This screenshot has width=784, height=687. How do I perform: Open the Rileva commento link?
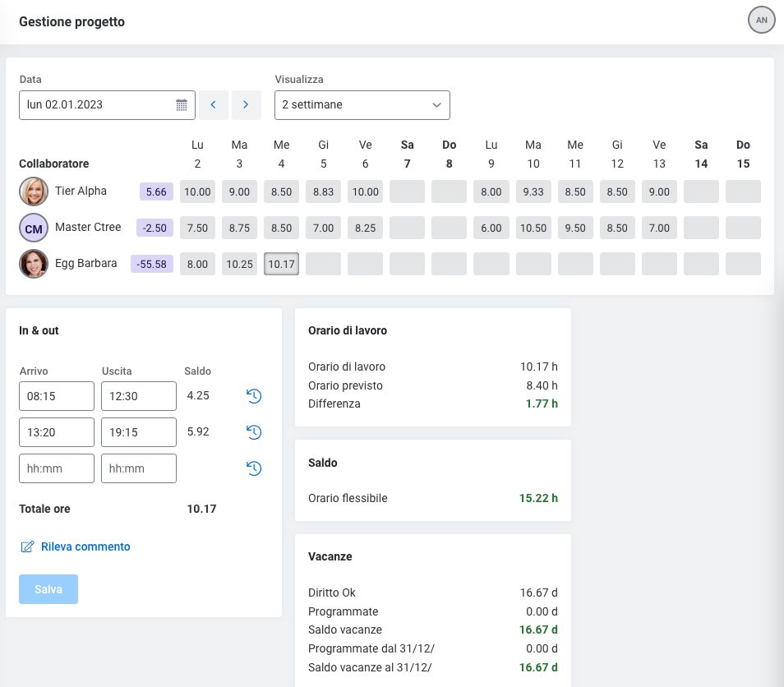pyautogui.click(x=85, y=546)
